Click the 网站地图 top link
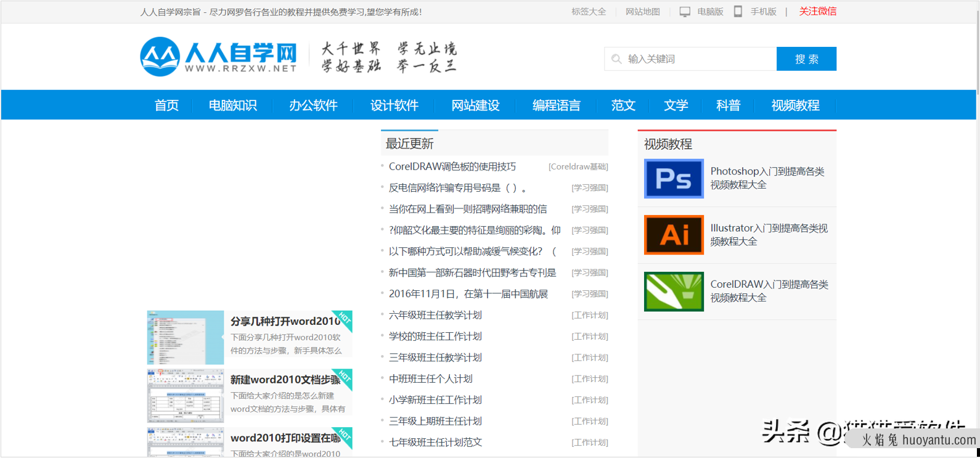This screenshot has height=458, width=980. coord(643,12)
